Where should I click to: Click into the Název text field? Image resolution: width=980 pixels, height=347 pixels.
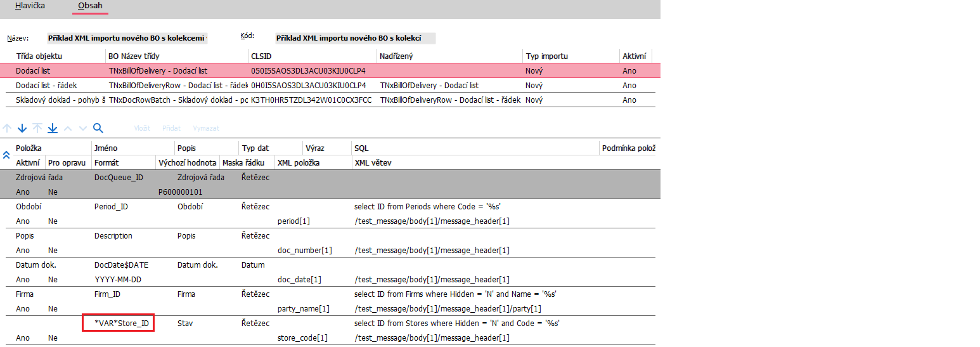(127, 38)
